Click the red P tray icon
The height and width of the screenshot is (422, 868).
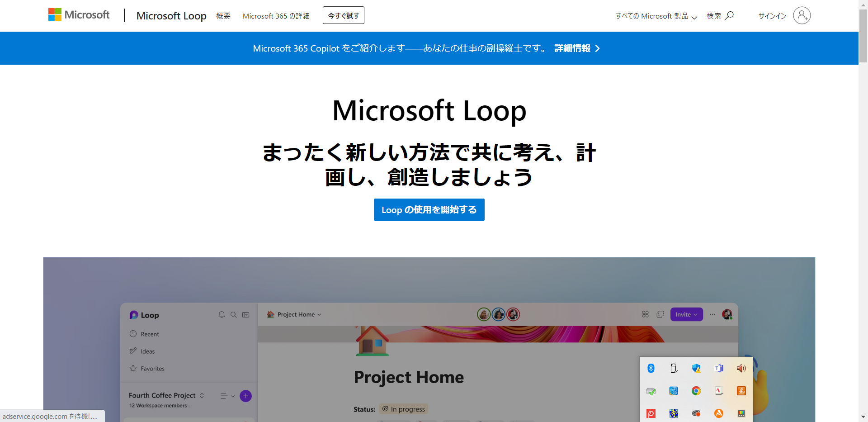[x=651, y=413]
